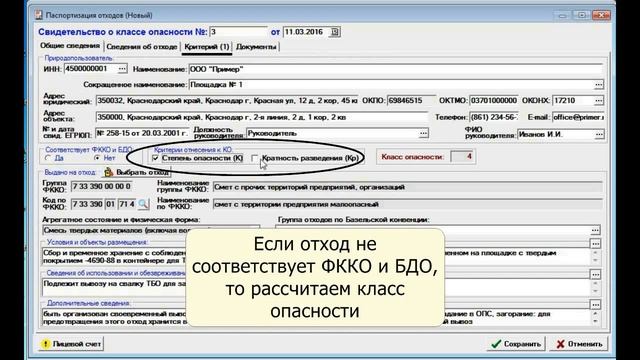640x360 pixels.
Task: Click scrollbar of Условия и объекты размещения text area
Action: (x=596, y=257)
